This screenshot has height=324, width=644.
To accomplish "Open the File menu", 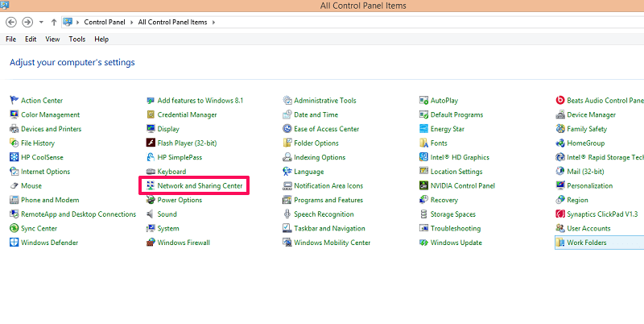I will (x=10, y=39).
